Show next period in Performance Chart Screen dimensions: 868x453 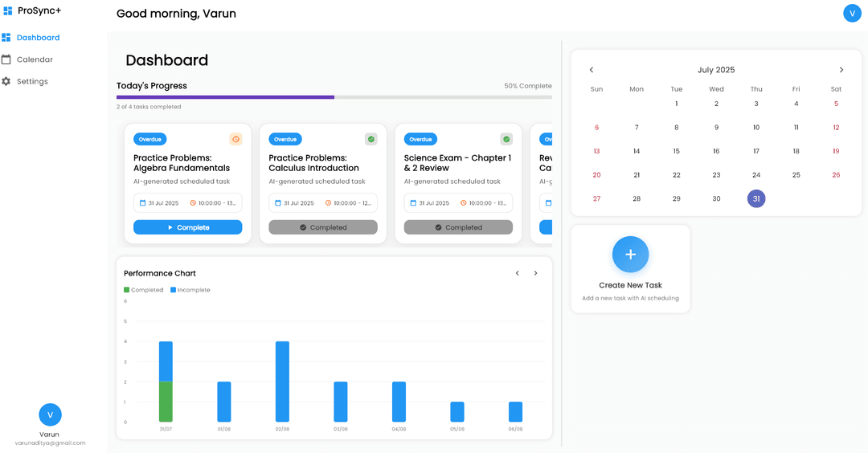[536, 273]
